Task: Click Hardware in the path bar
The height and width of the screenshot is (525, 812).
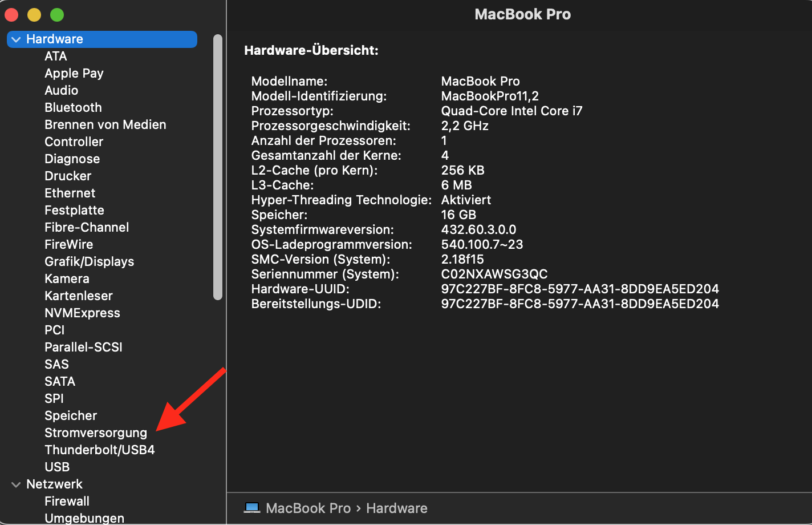Action: tap(396, 508)
